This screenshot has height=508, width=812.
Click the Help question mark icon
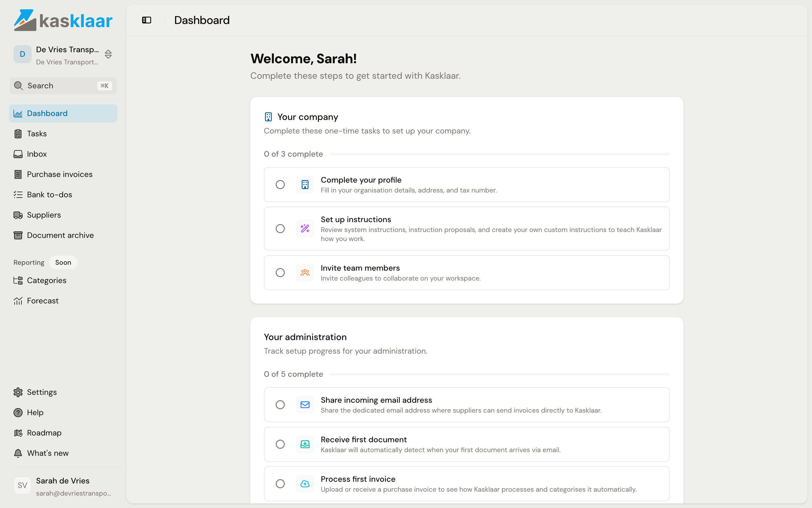tap(18, 413)
